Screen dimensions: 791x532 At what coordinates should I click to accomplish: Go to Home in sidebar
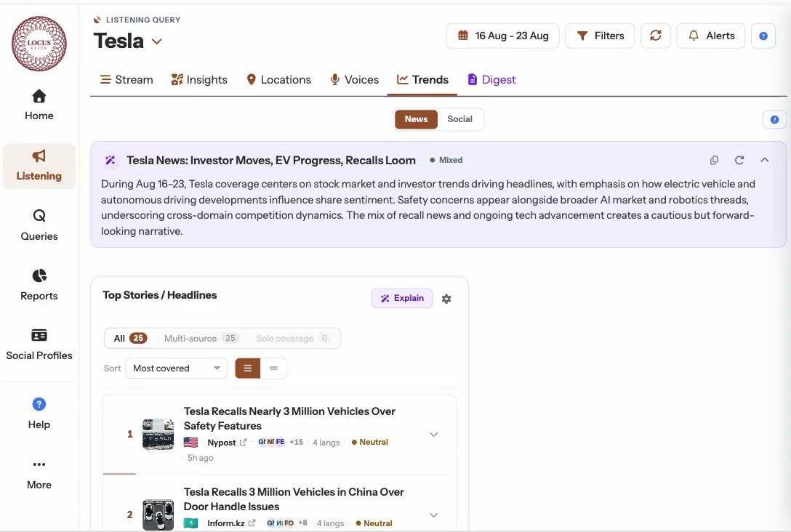(x=39, y=105)
